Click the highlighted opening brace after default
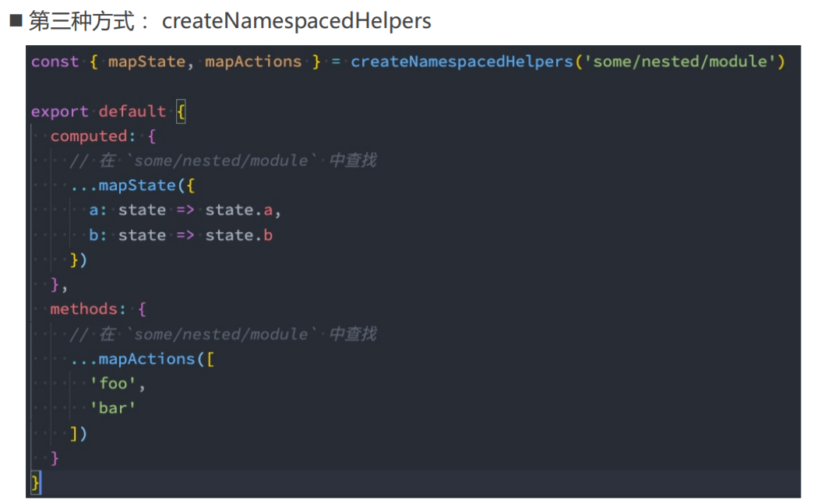The image size is (814, 504). pos(181,111)
